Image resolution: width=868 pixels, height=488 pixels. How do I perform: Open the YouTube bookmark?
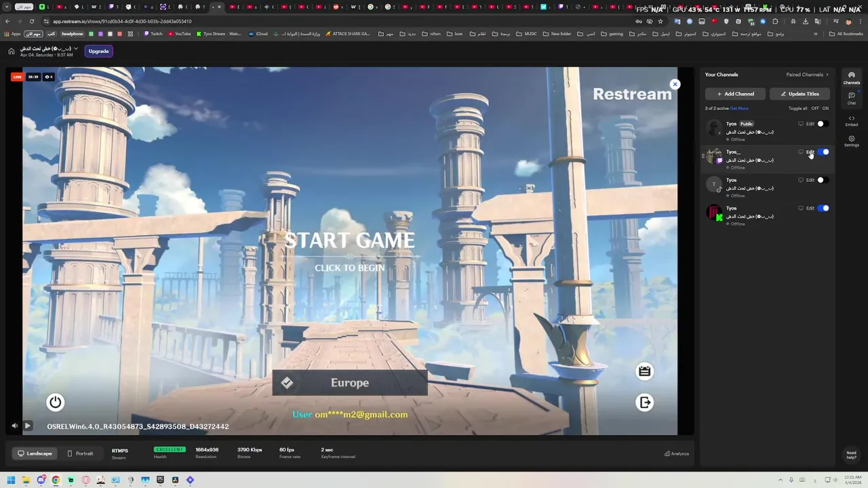pos(180,34)
